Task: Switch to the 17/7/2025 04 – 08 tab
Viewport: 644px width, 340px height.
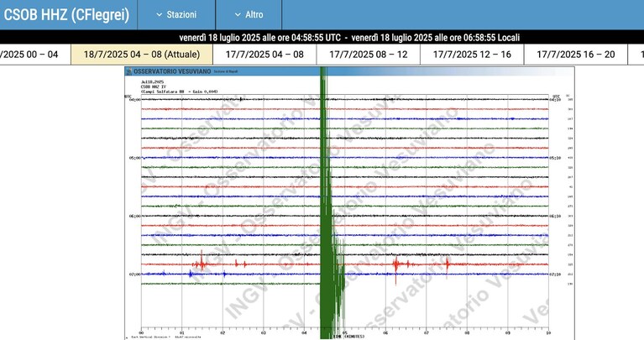Action: [x=264, y=55]
